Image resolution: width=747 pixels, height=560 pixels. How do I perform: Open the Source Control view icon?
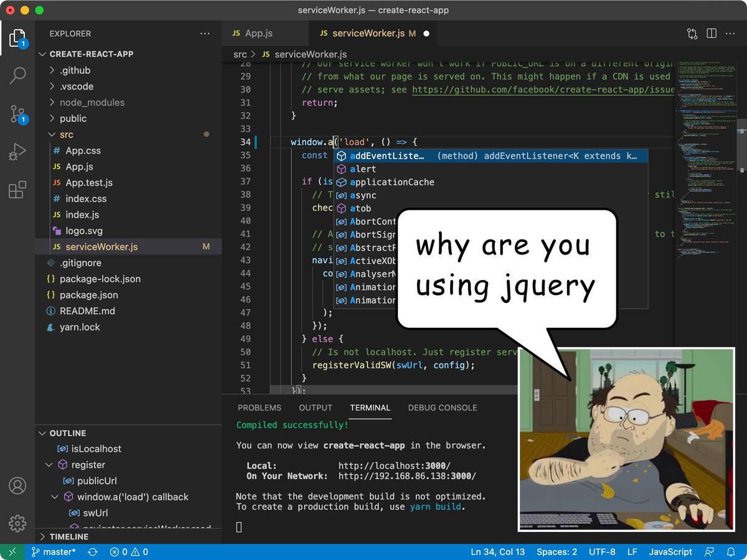point(17,114)
